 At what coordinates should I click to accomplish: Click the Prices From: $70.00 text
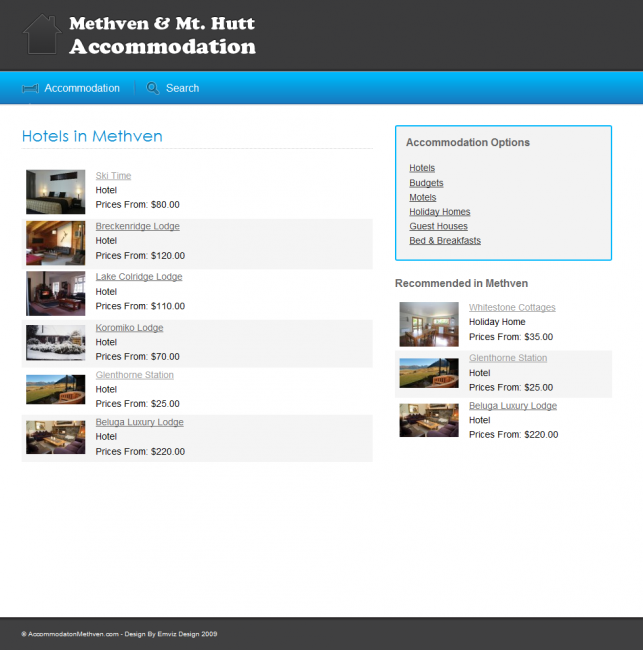[138, 357]
